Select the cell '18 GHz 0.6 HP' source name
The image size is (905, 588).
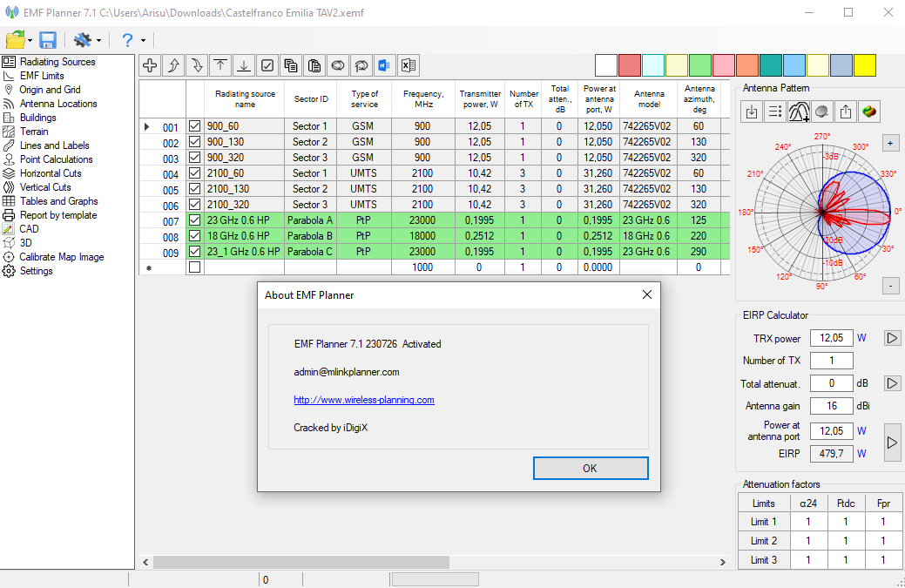tap(244, 236)
